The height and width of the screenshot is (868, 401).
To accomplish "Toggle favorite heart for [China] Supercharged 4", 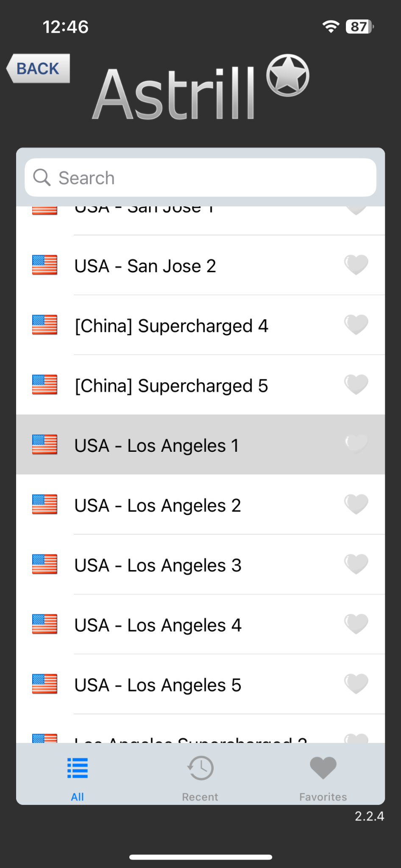I will 356,325.
